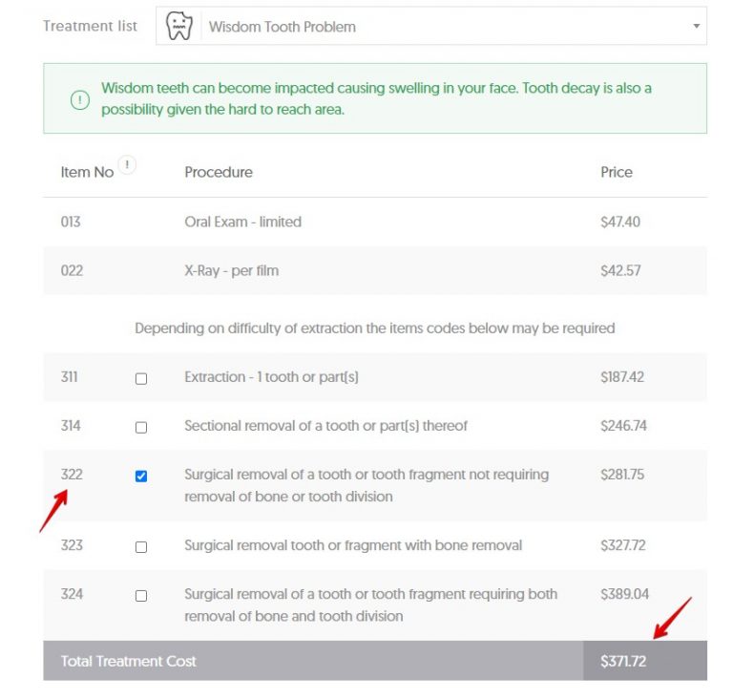733x700 pixels.
Task: Click the Price column header
Action: coord(617,172)
